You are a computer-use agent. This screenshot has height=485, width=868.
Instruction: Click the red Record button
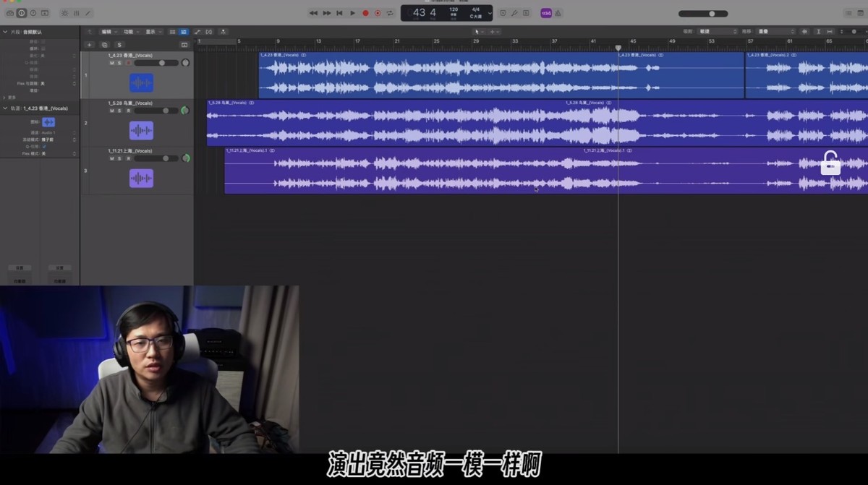pos(365,13)
